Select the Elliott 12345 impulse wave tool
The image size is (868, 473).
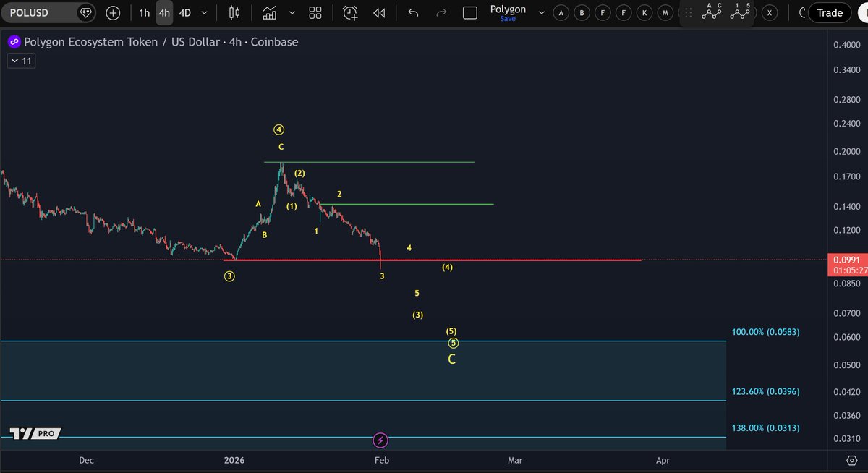[739, 12]
